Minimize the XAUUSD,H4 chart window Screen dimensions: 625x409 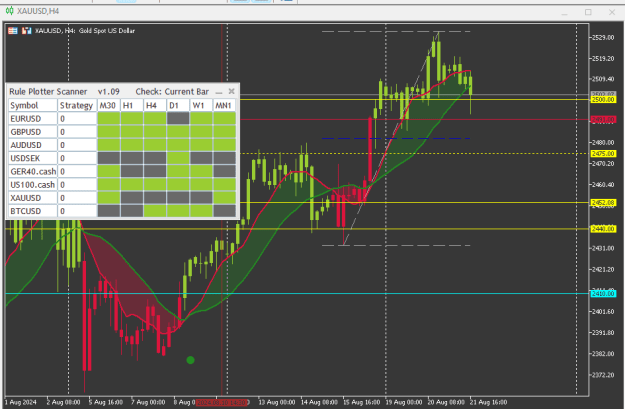[564, 13]
